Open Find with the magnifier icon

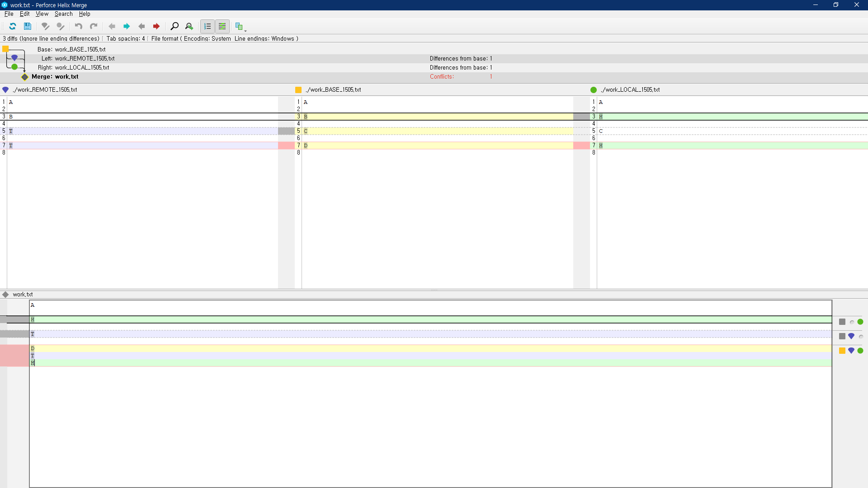pos(175,26)
